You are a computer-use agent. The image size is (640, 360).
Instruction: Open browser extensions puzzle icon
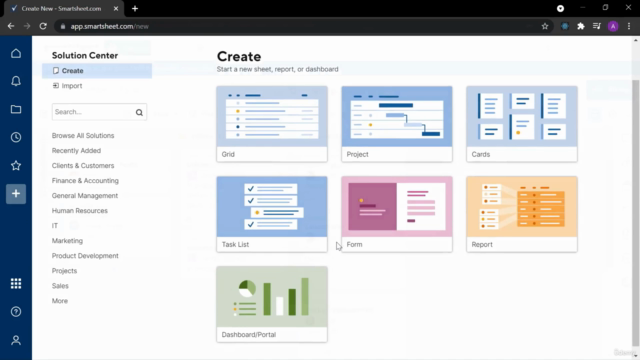click(x=581, y=26)
